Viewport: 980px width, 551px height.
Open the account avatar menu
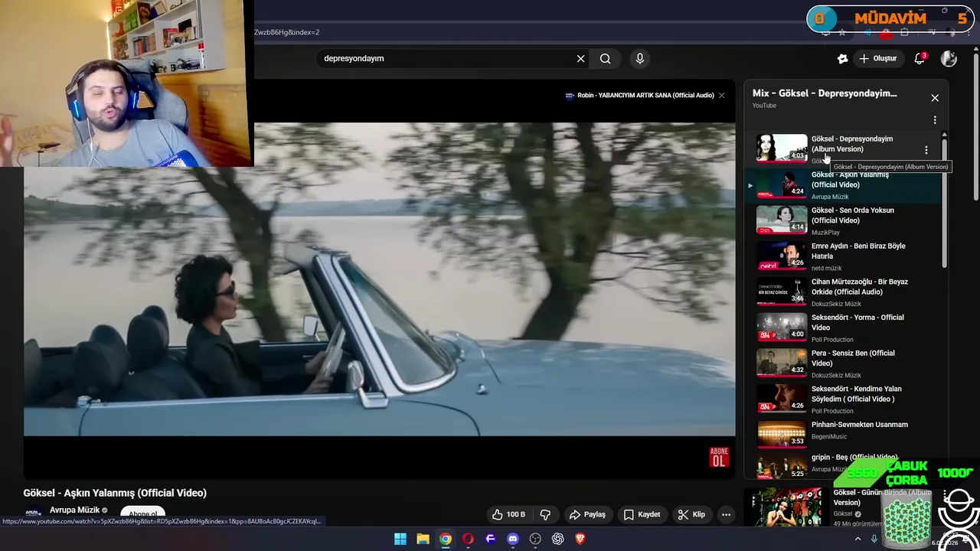(949, 58)
